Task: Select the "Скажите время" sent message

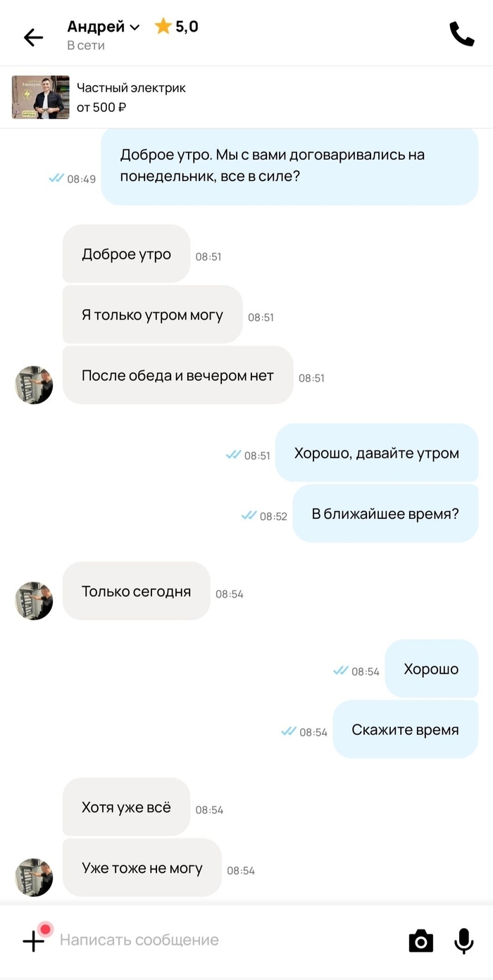Action: [x=406, y=729]
